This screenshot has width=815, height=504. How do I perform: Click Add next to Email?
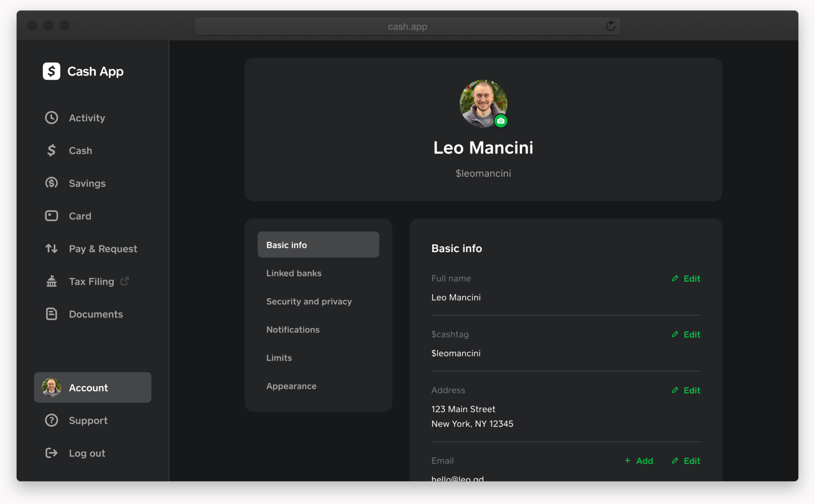point(639,461)
